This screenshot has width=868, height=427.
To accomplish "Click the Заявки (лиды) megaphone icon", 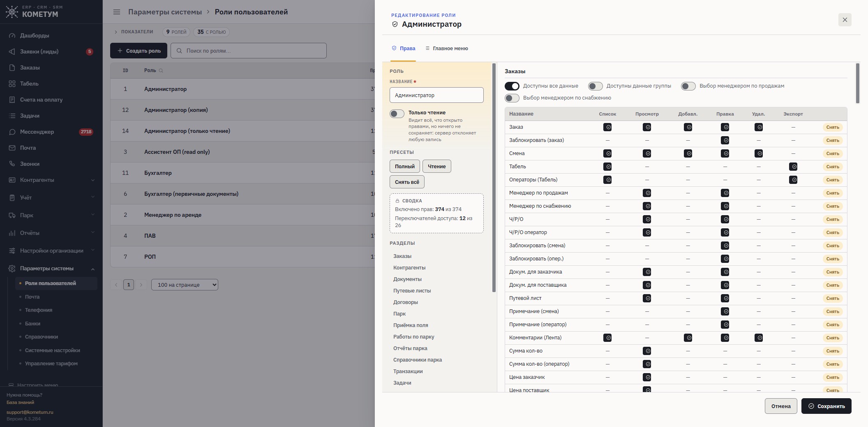I will click(x=12, y=51).
